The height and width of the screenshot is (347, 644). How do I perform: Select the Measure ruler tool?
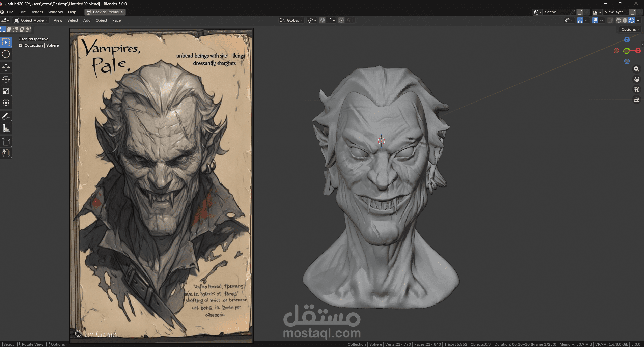tap(6, 128)
